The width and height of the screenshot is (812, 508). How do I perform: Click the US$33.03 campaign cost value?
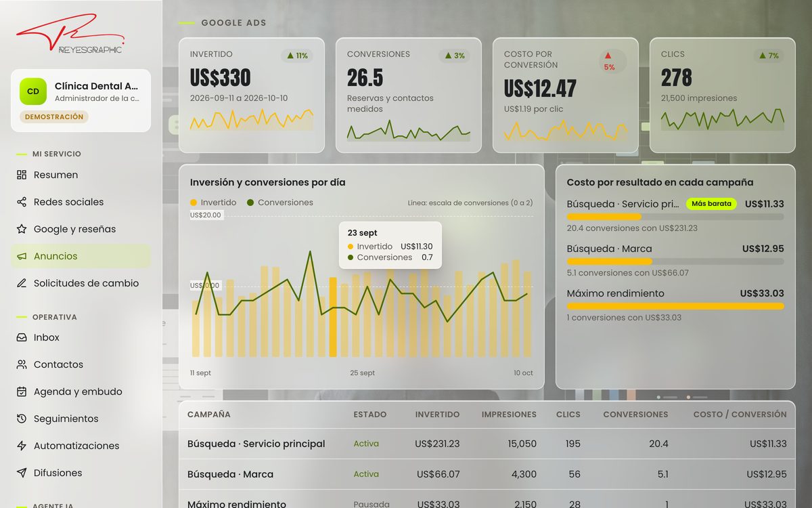point(762,293)
